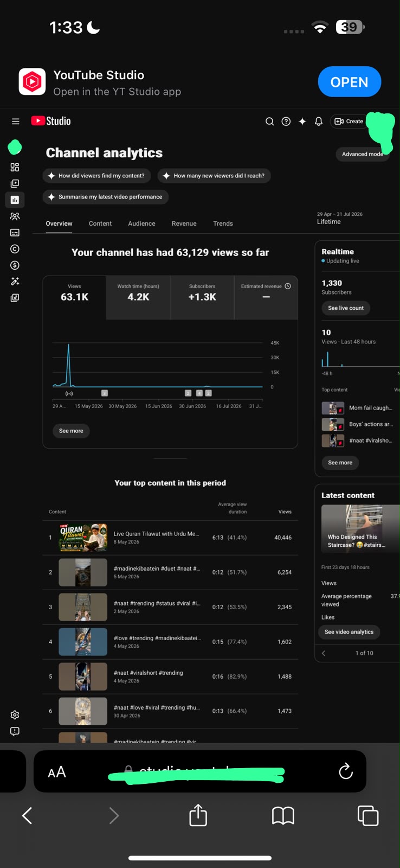The height and width of the screenshot is (868, 400).
Task: Open '#love #trending #madinekibaatei...' video title
Action: [x=157, y=638]
